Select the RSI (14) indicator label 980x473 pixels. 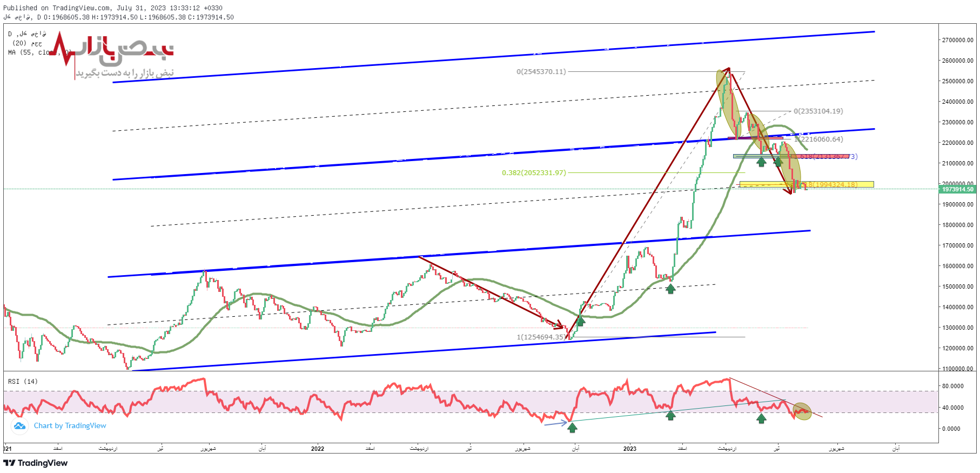[x=23, y=382]
